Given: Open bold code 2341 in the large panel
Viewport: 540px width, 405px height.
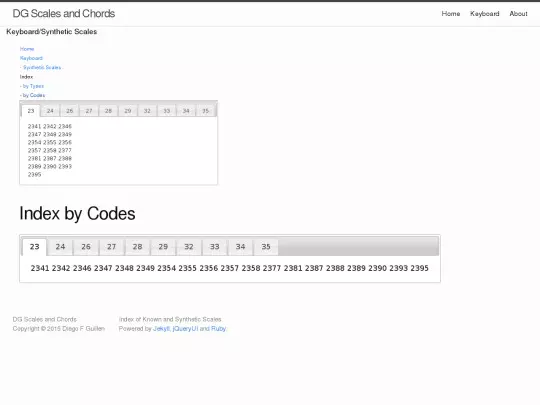Looking at the screenshot, I should (40, 268).
